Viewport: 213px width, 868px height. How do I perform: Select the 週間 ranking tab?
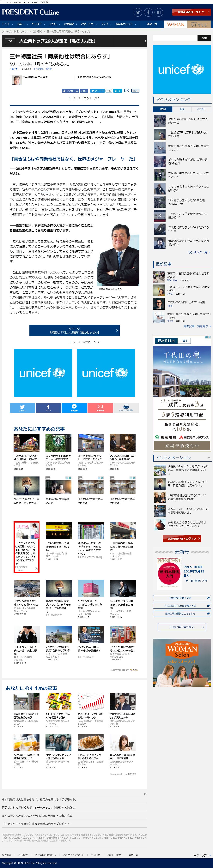[x=182, y=109]
